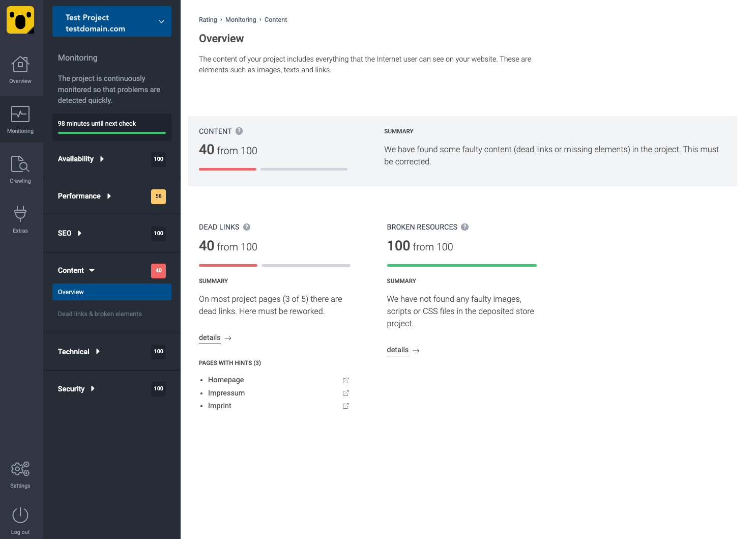This screenshot has width=756, height=539.
Task: Open Homepage external link icon
Action: [x=345, y=380]
